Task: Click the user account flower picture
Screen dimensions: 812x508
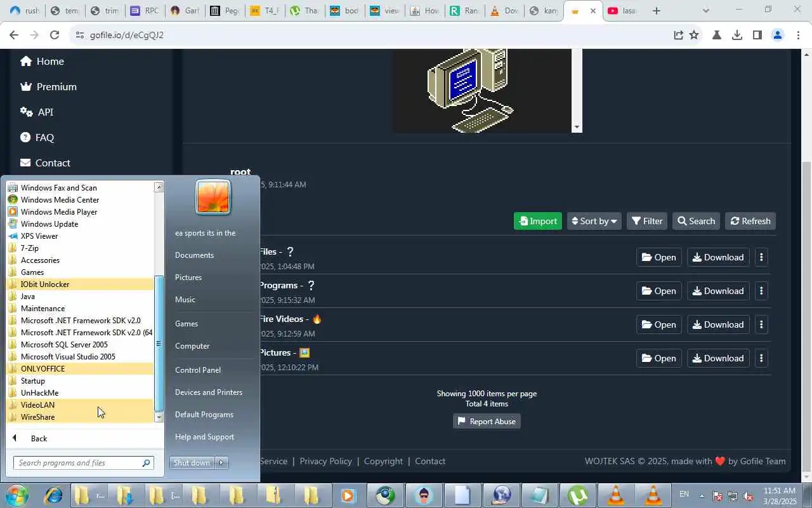Action: (213, 197)
